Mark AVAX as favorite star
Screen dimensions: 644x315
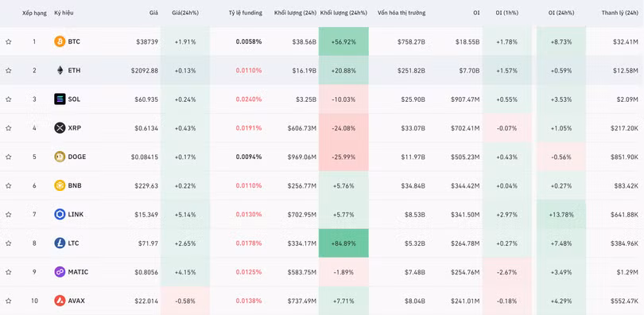[x=9, y=301]
